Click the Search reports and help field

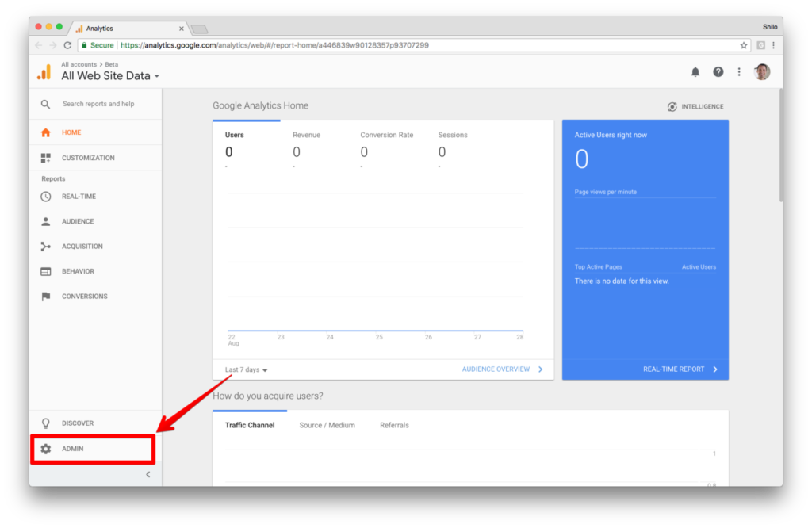(x=98, y=104)
